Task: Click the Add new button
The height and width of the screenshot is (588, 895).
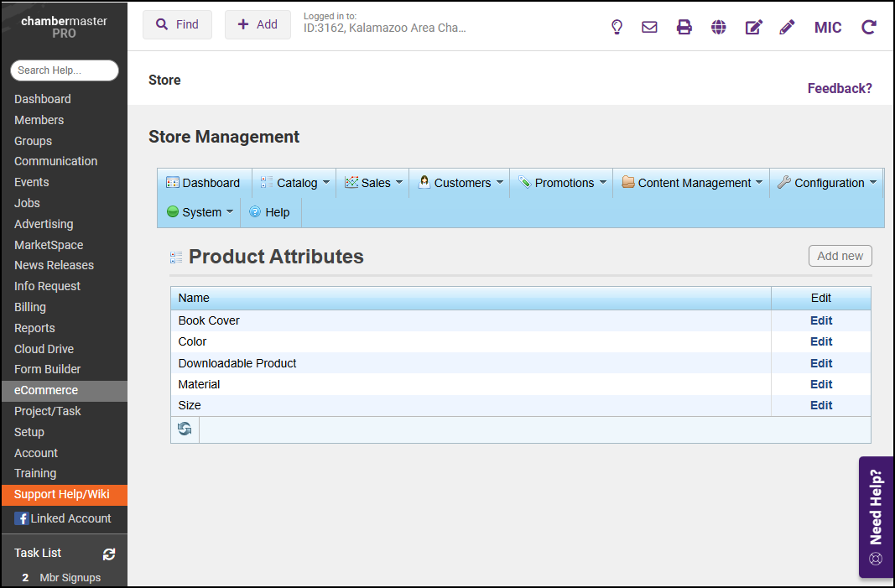Action: (840, 256)
